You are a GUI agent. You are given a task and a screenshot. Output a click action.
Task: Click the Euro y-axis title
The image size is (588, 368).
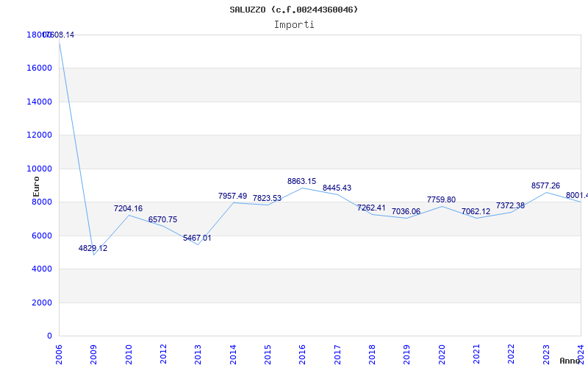[x=36, y=187]
